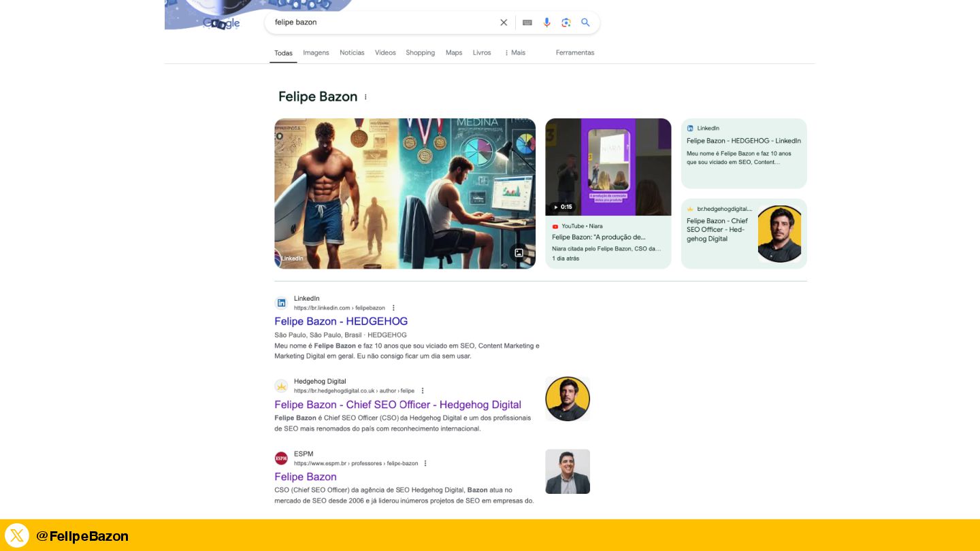The image size is (980, 551).
Task: Click the LinkedIn icon in the top-right card
Action: click(x=690, y=128)
